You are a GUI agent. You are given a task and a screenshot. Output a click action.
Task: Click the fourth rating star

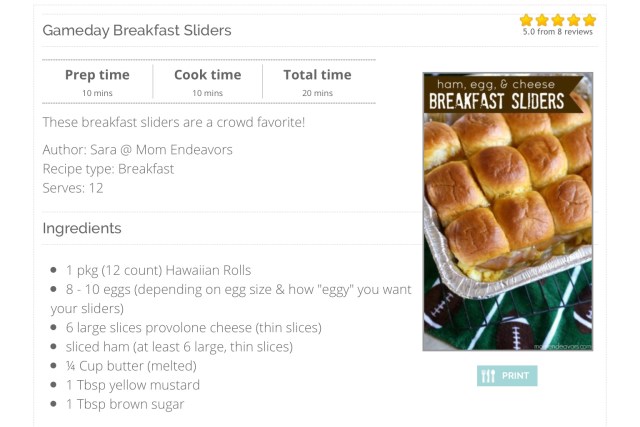coord(574,20)
